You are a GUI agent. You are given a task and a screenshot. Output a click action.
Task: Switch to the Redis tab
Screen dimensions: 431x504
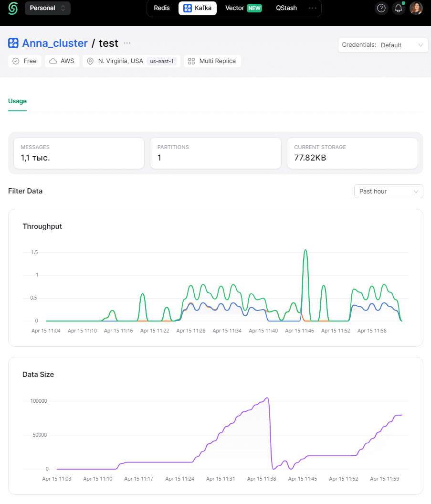[x=161, y=8]
